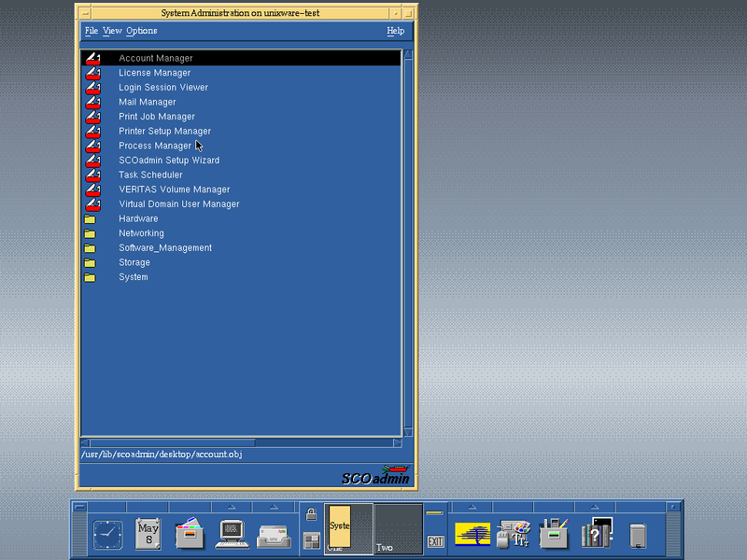Open the Mailer inbox tray icon

pos(274,536)
